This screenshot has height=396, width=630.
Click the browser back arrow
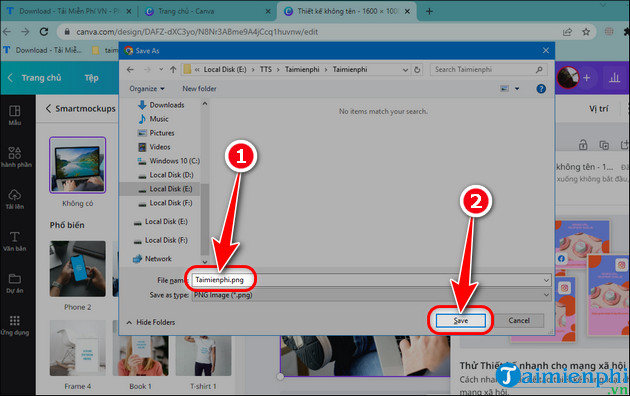pos(7,31)
